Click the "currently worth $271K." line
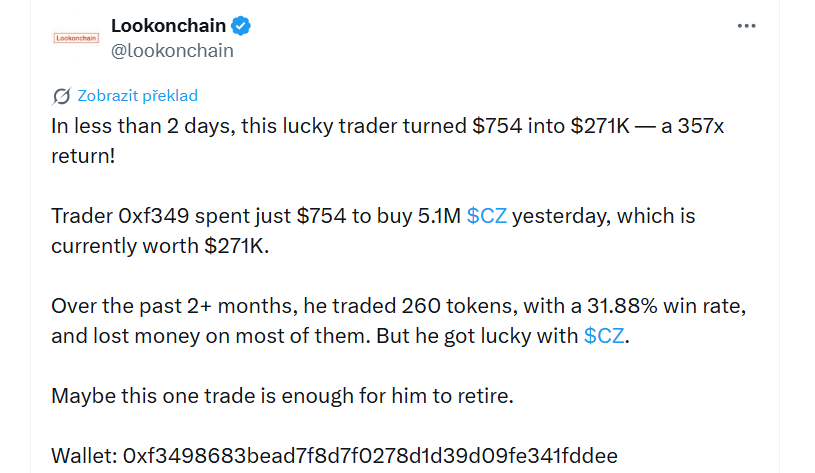Image resolution: width=815 pixels, height=473 pixels. point(160,246)
